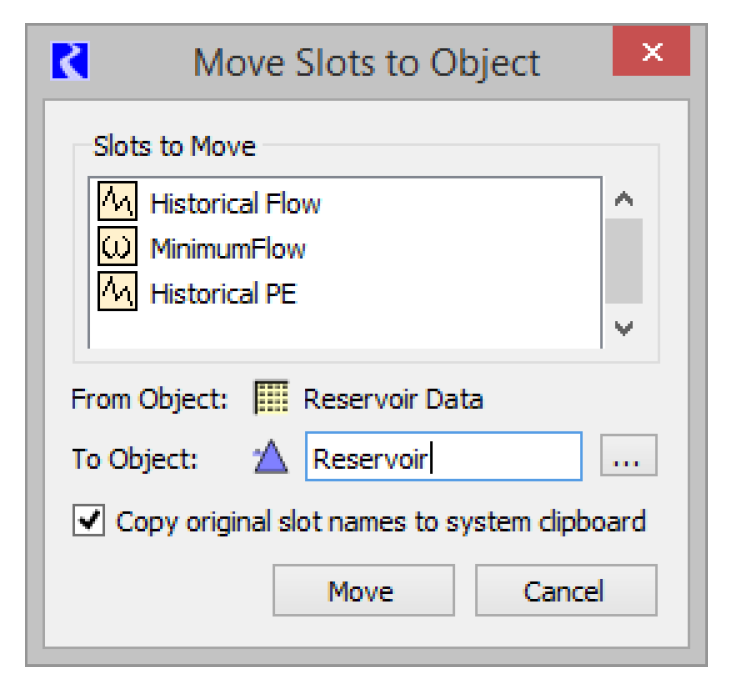This screenshot has height=687, width=732.
Task: Click the Historical Flow series slot icon
Action: 116,204
